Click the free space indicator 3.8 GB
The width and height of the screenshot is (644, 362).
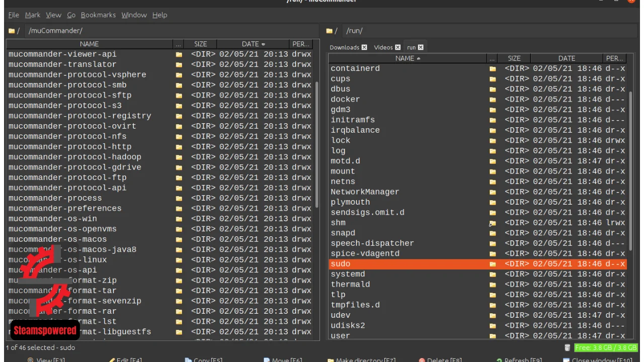(x=606, y=347)
